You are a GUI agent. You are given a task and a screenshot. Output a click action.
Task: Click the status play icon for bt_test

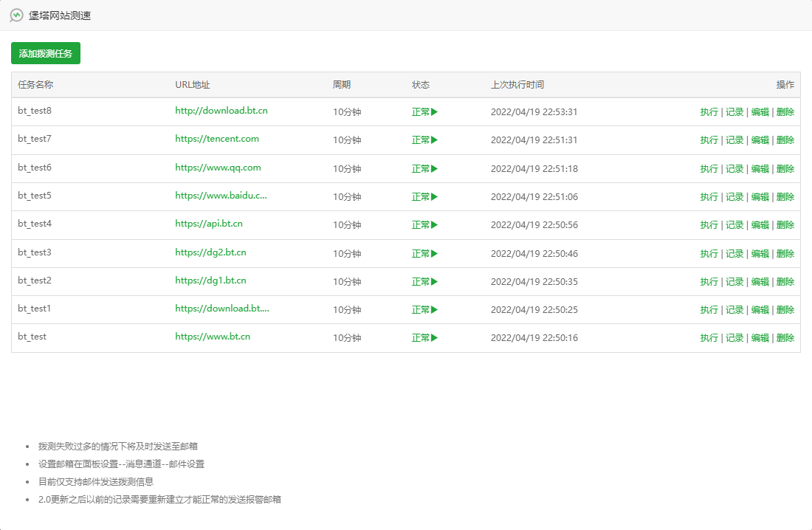434,338
